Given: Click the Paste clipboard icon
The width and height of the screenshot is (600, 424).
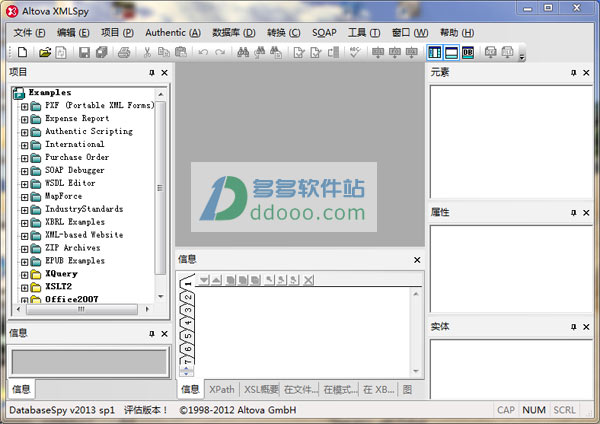Looking at the screenshot, I should coord(181,52).
